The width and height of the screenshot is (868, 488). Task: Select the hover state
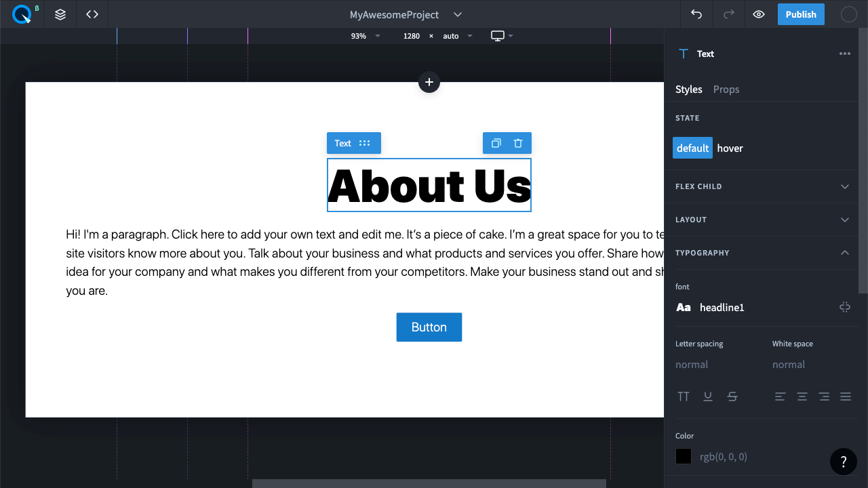click(730, 148)
